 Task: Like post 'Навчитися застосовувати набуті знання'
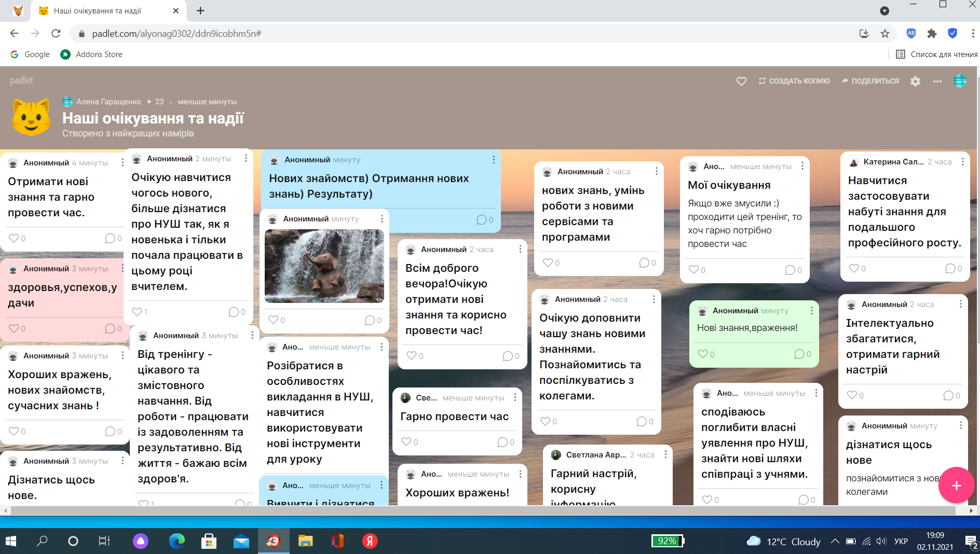pos(854,268)
